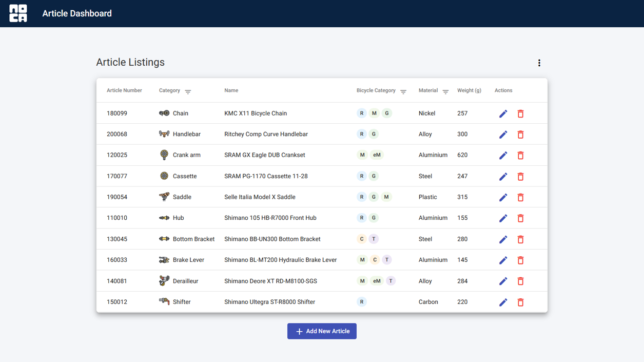Select article number 120025
This screenshot has width=644, height=362.
[117, 155]
